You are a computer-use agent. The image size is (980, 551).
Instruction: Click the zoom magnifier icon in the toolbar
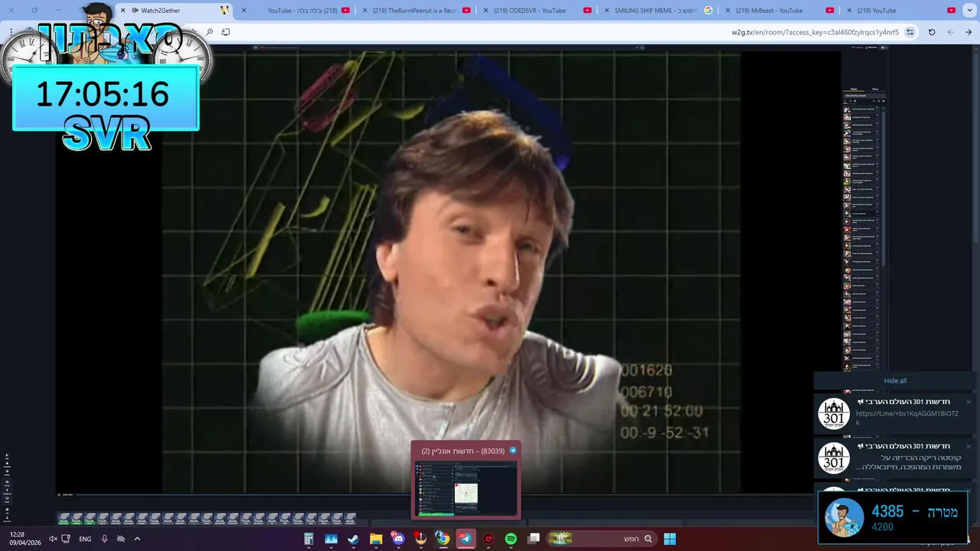pyautogui.click(x=210, y=32)
